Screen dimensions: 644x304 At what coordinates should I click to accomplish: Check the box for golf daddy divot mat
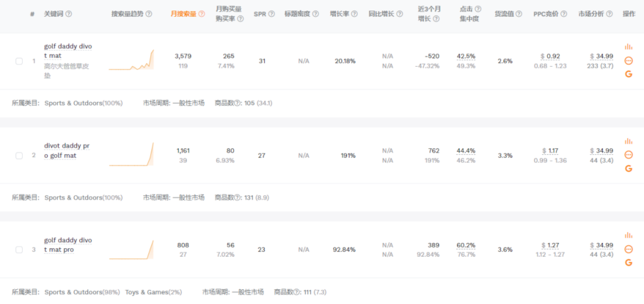(x=19, y=61)
